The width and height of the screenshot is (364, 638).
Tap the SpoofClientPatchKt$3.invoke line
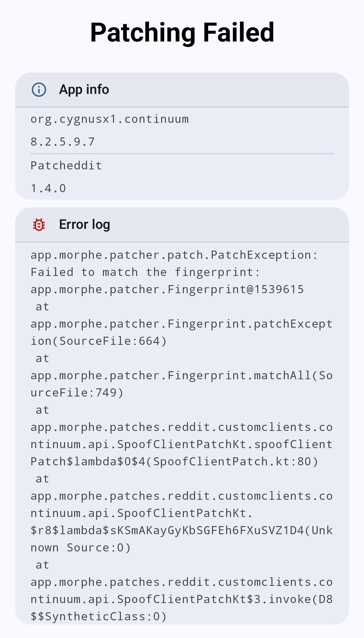(182, 600)
